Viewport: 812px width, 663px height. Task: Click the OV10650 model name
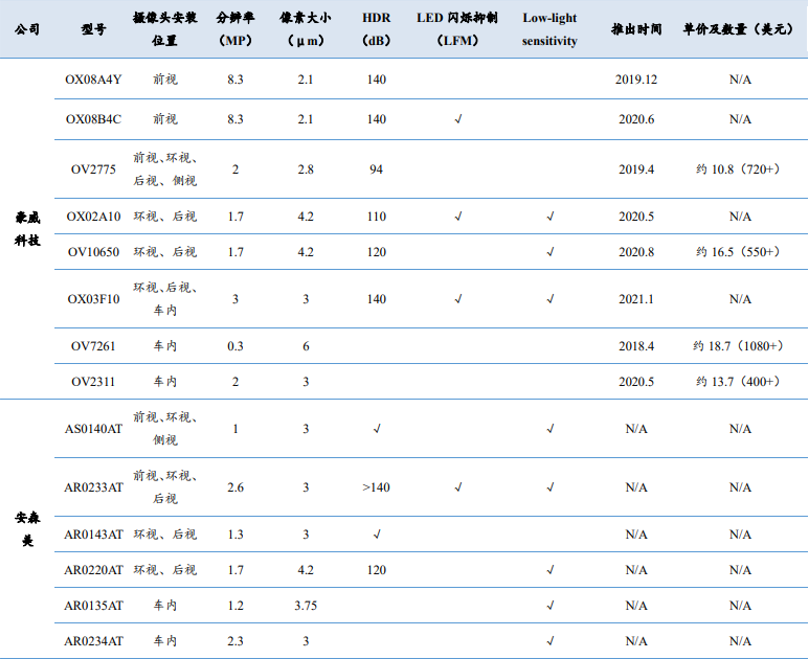tap(93, 252)
